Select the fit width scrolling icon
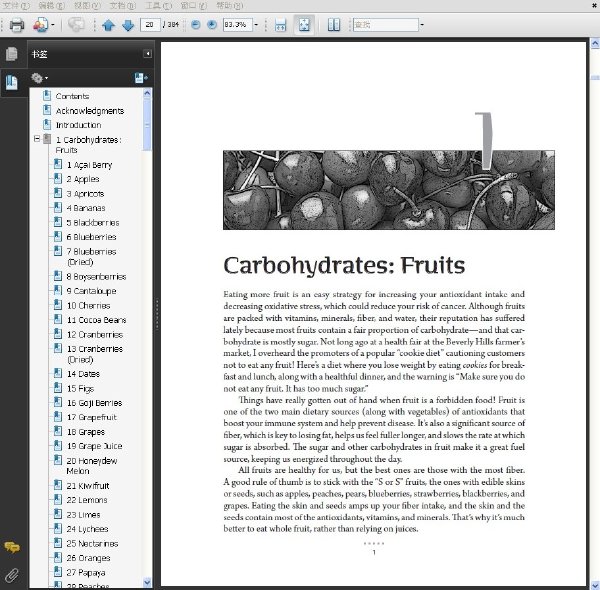This screenshot has height=590, width=600. point(280,25)
